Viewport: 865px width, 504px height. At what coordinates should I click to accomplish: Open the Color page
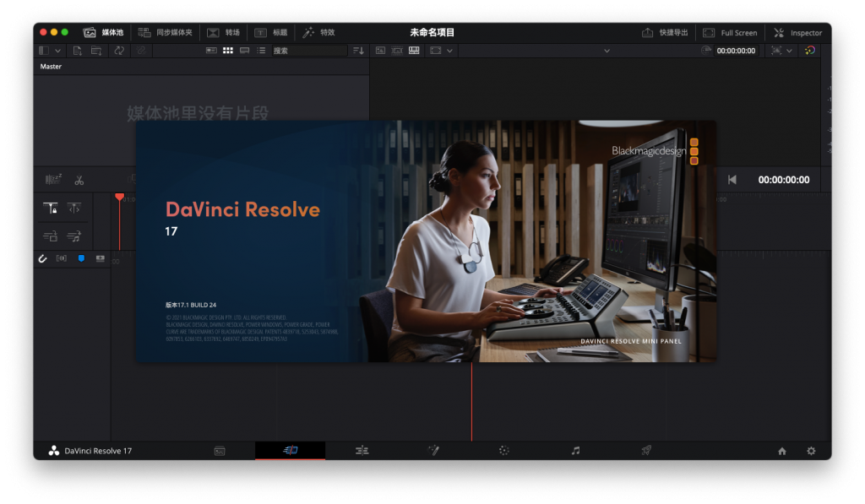(x=504, y=451)
